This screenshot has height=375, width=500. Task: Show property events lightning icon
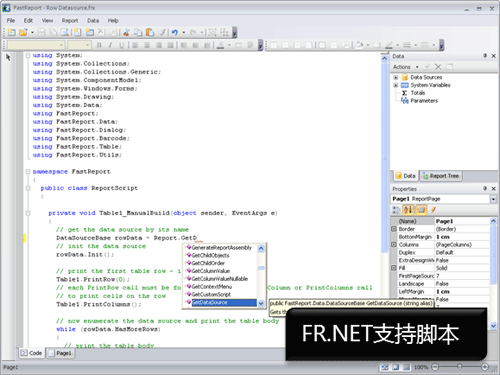[433, 210]
